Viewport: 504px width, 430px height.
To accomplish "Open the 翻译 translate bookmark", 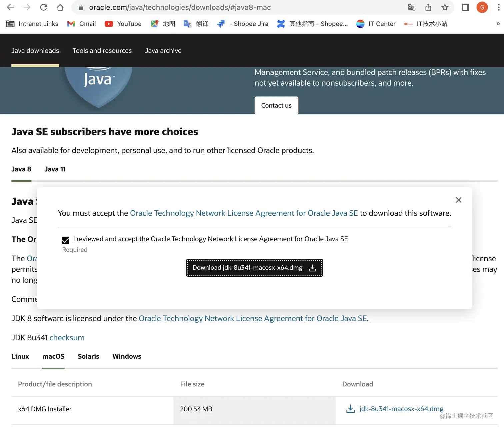I will point(196,24).
